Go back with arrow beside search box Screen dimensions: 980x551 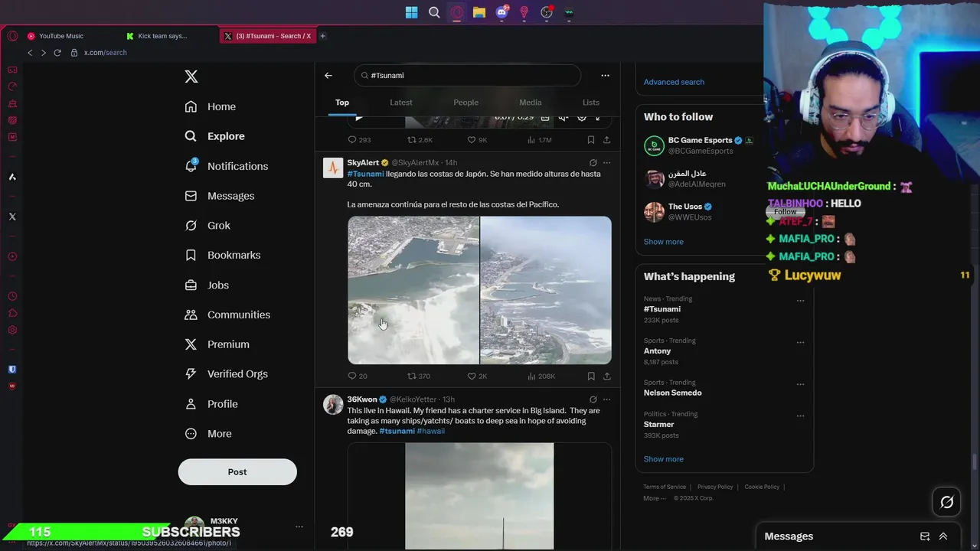tap(328, 75)
